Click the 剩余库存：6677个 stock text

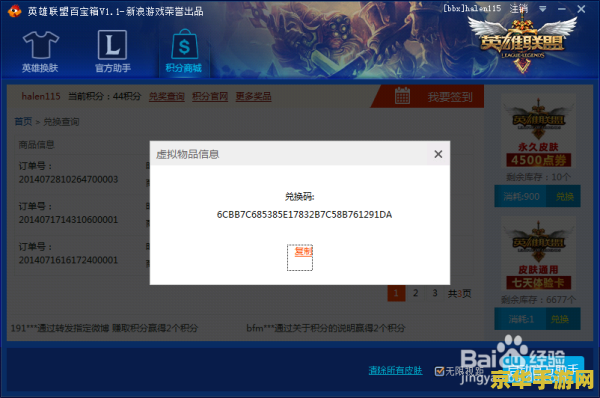pos(538,300)
